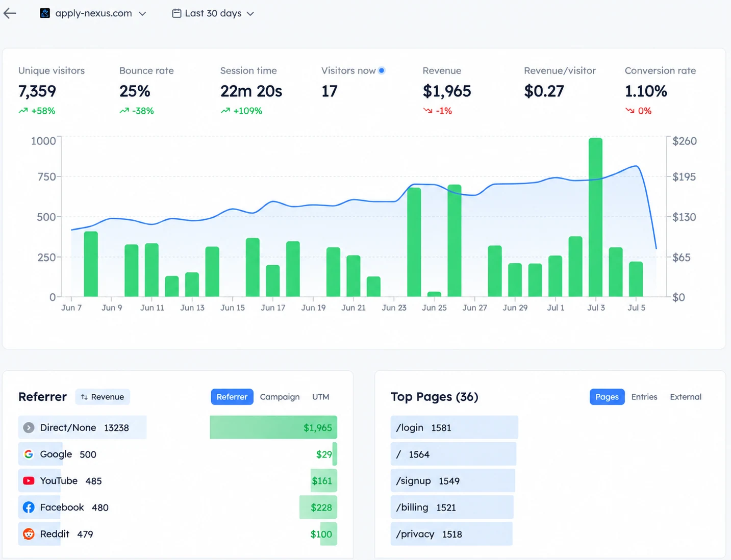This screenshot has height=560, width=731.
Task: Click the $29 Google revenue bar
Action: 335,454
